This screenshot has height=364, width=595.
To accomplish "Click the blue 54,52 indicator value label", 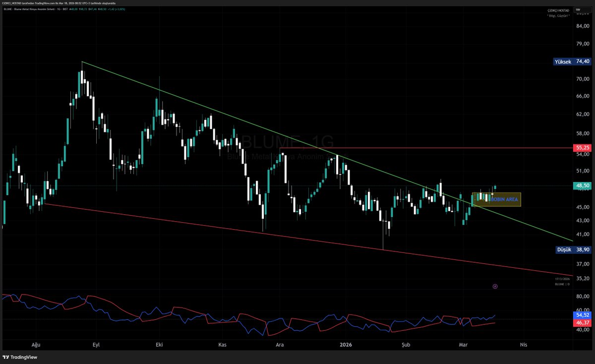I will pos(582,315).
